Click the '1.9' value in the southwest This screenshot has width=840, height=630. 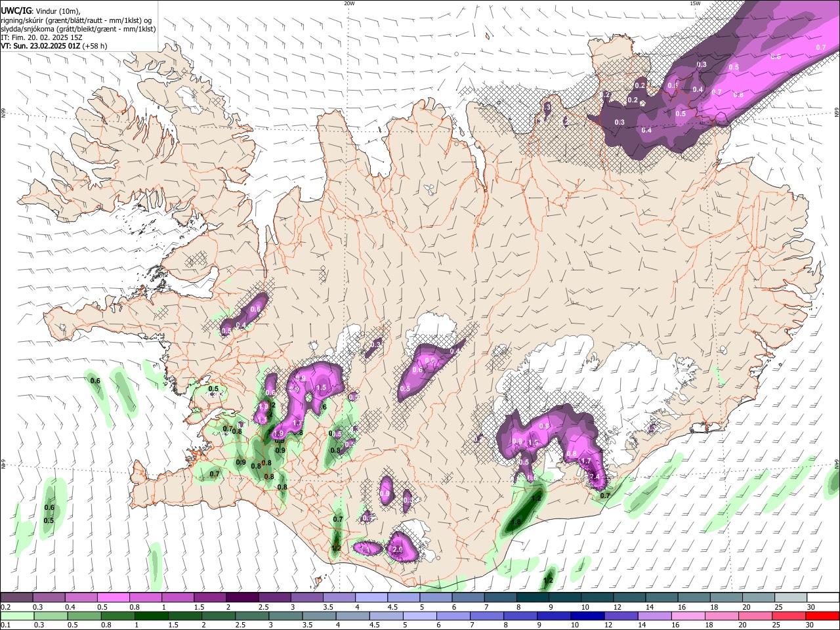tap(278, 434)
